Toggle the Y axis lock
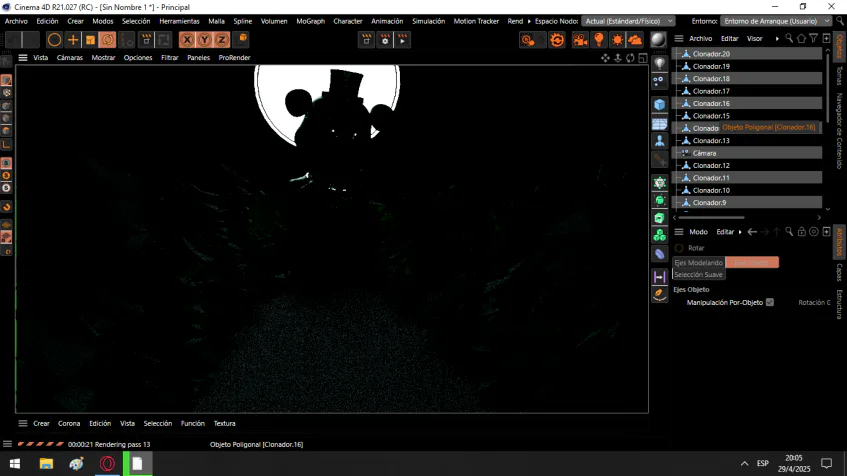Viewport: 847px width, 476px height. click(204, 39)
